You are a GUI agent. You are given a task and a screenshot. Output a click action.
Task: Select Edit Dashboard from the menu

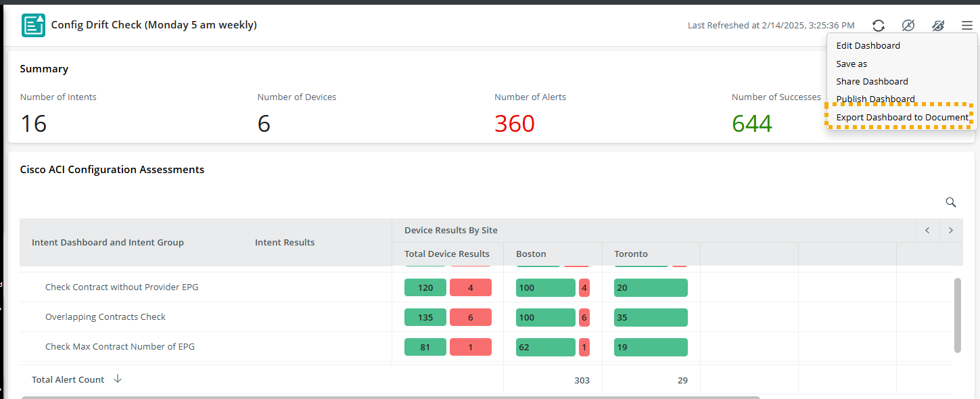click(868, 46)
